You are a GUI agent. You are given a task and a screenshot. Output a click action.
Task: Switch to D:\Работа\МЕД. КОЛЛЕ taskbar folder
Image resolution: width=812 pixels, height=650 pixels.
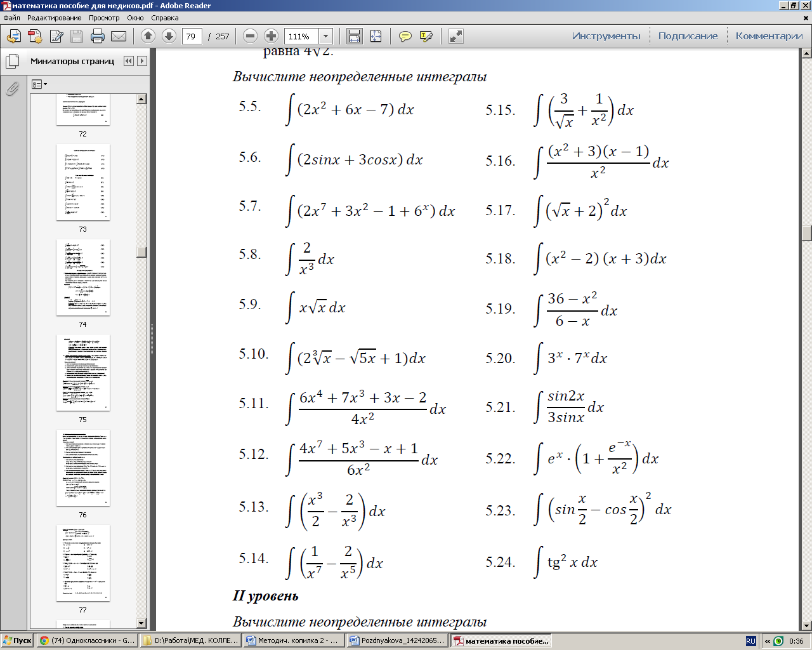190,641
